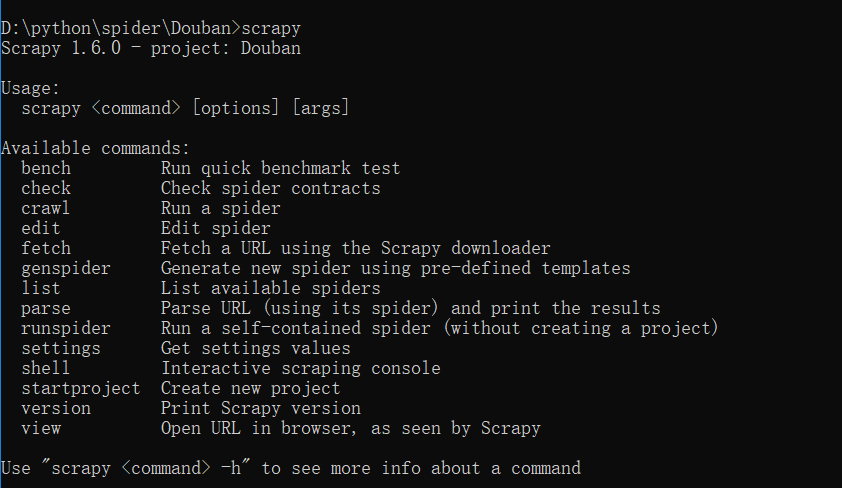
Task: Click the 'bench' command name
Action: pos(46,168)
